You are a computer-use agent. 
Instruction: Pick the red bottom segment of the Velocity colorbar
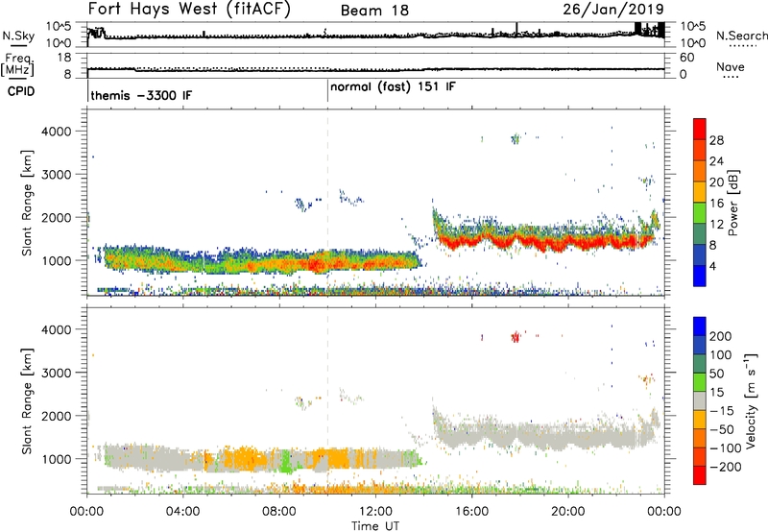[700, 475]
